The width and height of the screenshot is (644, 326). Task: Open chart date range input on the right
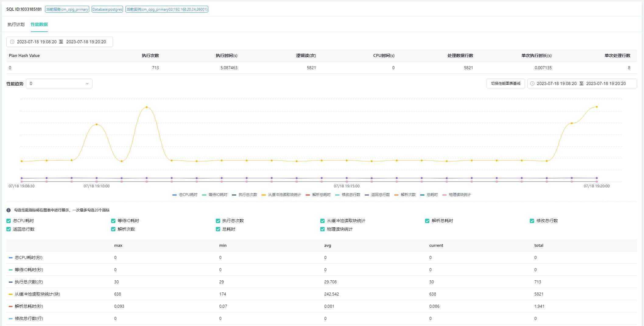click(582, 83)
